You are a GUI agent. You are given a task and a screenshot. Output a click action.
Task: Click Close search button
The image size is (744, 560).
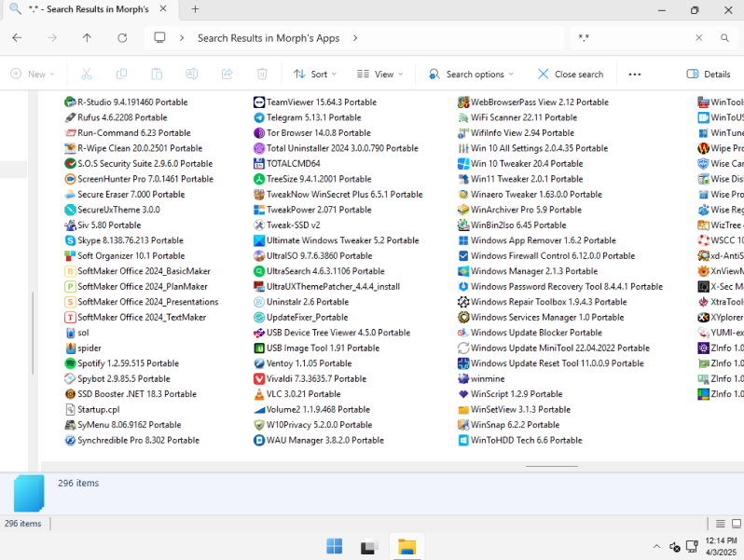click(571, 74)
